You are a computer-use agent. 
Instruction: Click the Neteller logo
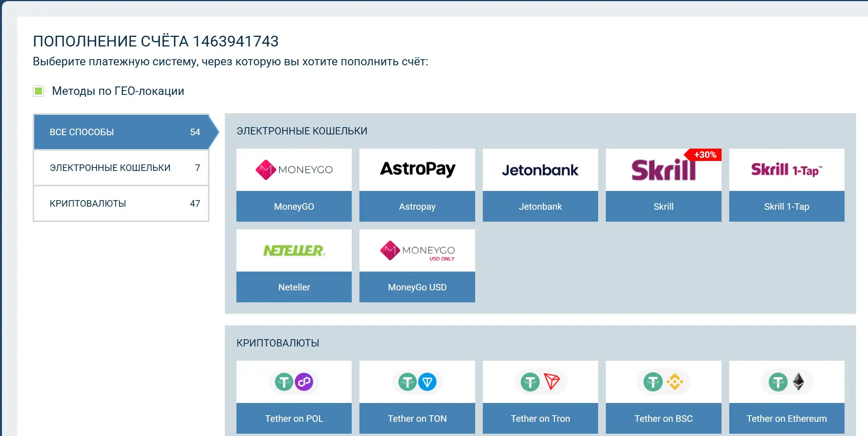294,250
